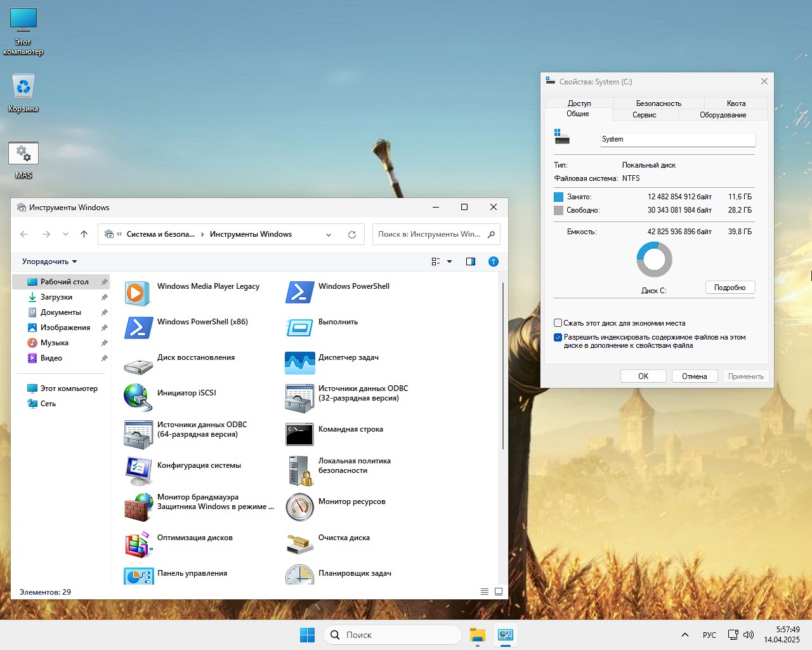Open Источники данных ODBC 64-разрядная icon
Image resolution: width=812 pixels, height=650 pixels.
138,435
